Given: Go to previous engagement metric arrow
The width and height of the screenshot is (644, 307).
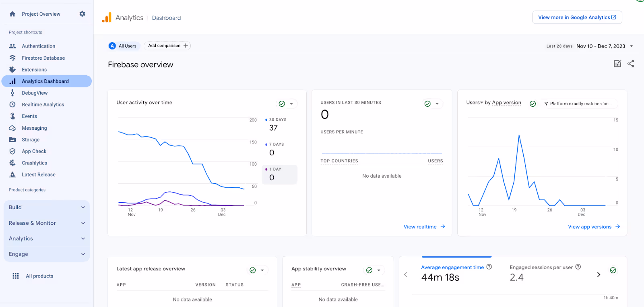Looking at the screenshot, I should tap(405, 274).
